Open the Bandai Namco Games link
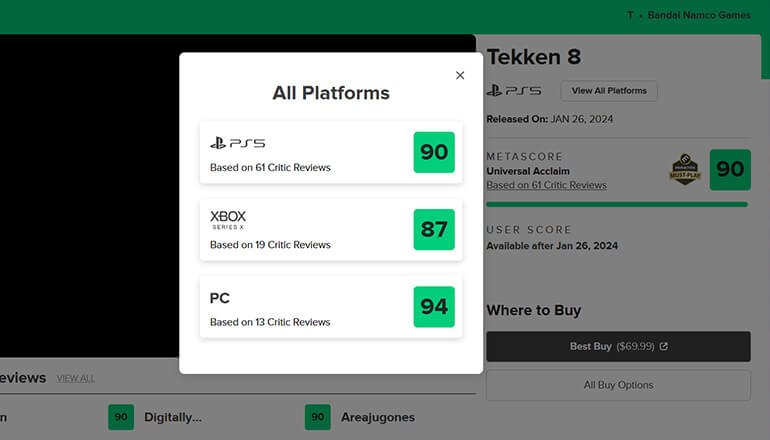The width and height of the screenshot is (770, 440). coord(699,15)
